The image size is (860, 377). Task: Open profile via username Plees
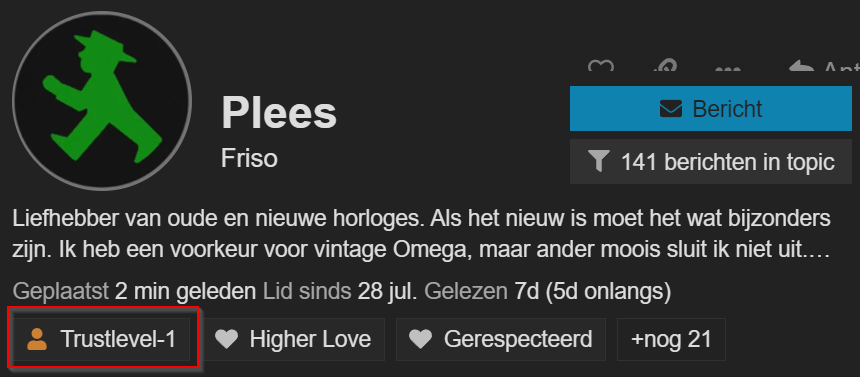point(279,112)
